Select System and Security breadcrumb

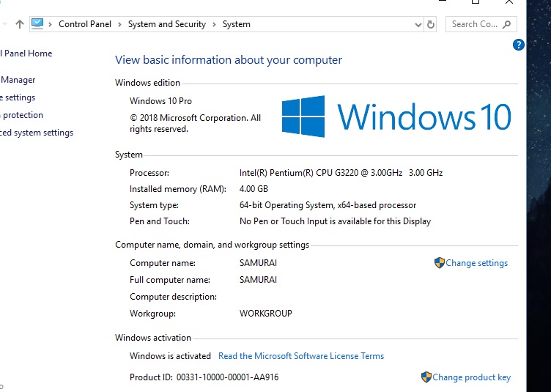coord(167,24)
